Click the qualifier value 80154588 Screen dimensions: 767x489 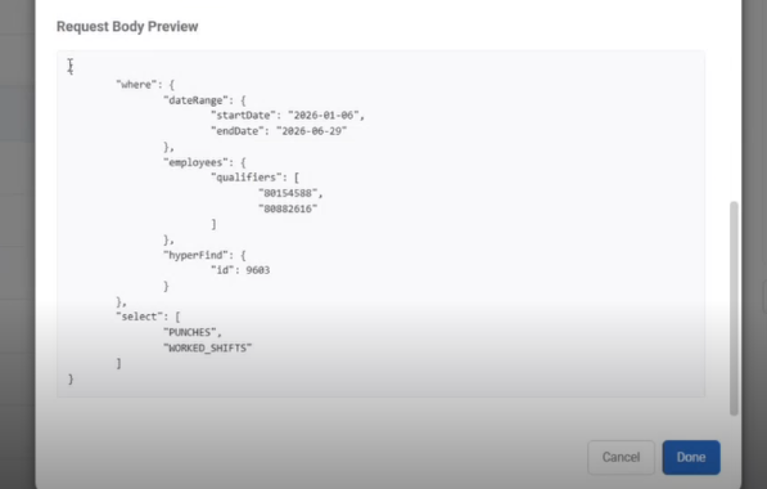pyautogui.click(x=288, y=193)
